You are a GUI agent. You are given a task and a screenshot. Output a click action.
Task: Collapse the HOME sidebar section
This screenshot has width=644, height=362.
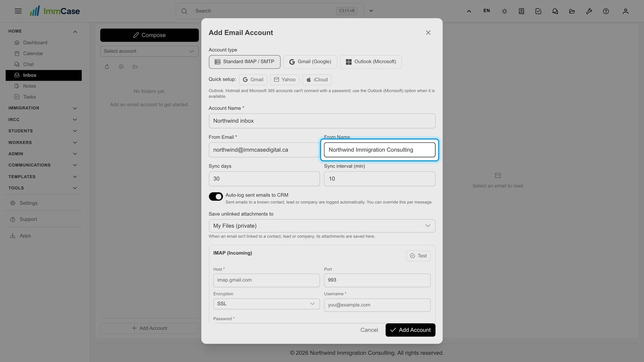tap(43, 31)
